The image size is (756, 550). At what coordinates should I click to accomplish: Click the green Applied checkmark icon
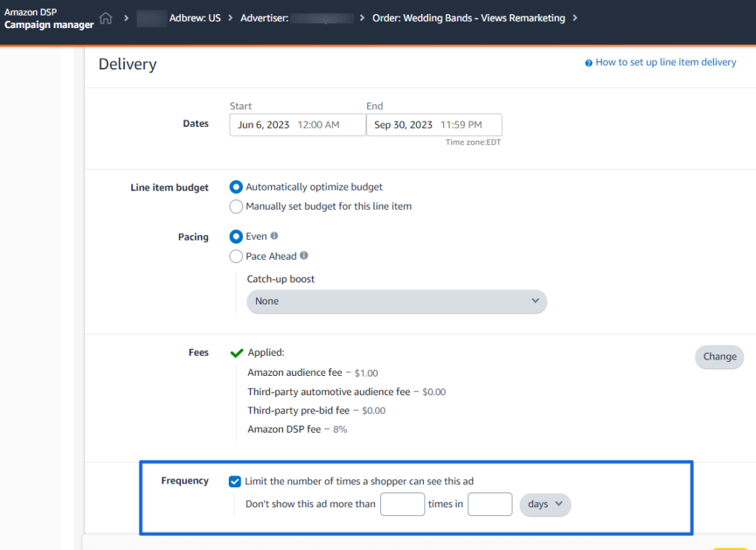(x=237, y=353)
